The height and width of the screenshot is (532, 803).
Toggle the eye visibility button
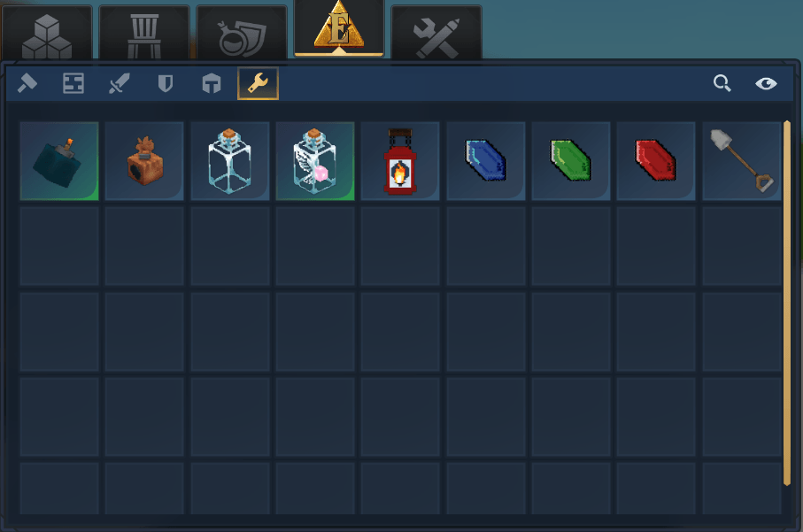coord(766,83)
